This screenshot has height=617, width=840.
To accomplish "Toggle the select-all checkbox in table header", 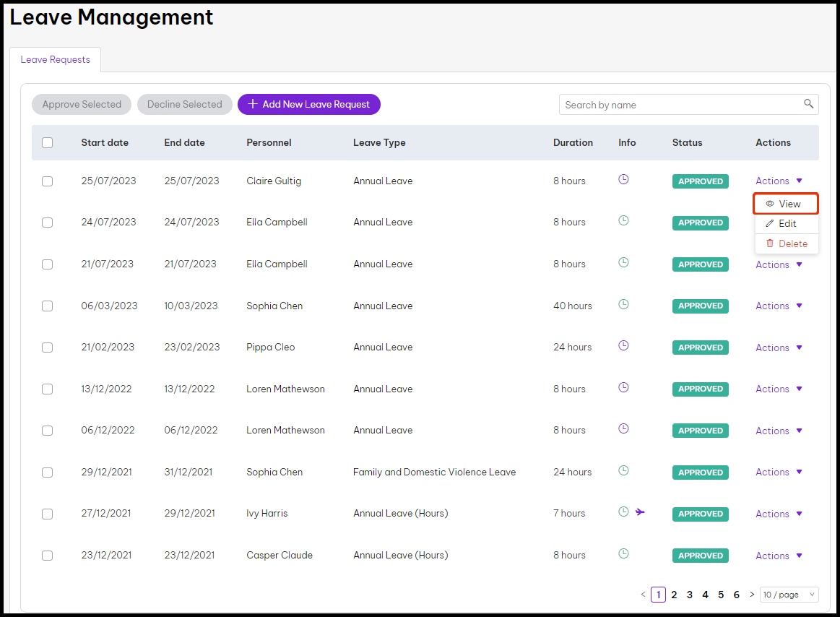I will [48, 143].
